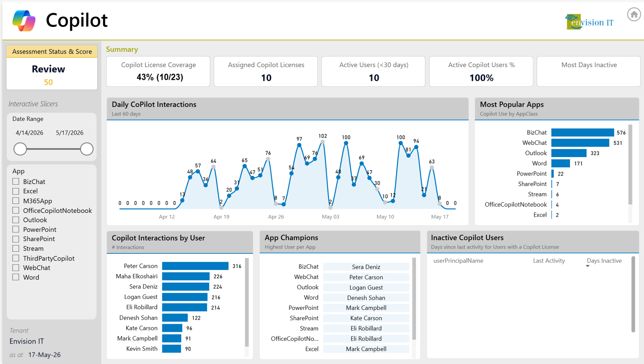Click the start date field 4/14/2026
The image size is (644, 364).
coord(30,133)
